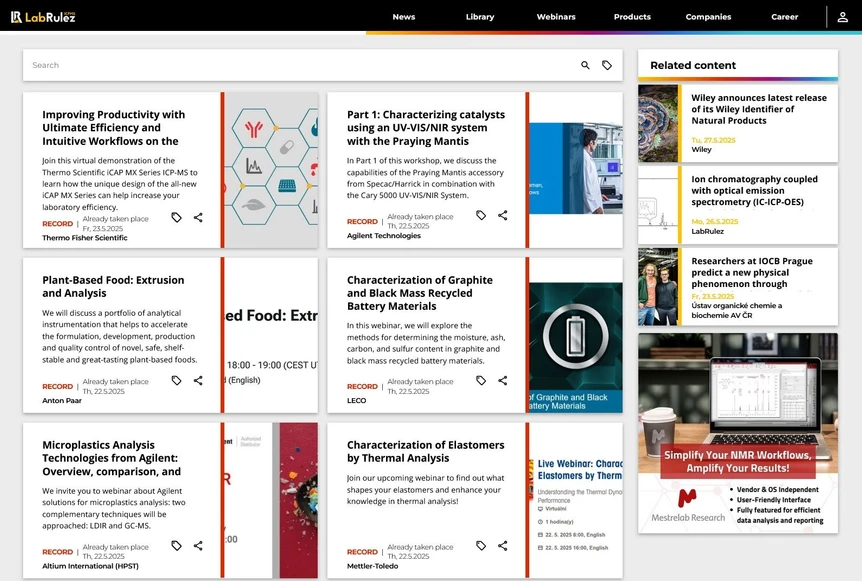
Task: Click Thermo Fisher Scientific company name
Action: (85, 237)
